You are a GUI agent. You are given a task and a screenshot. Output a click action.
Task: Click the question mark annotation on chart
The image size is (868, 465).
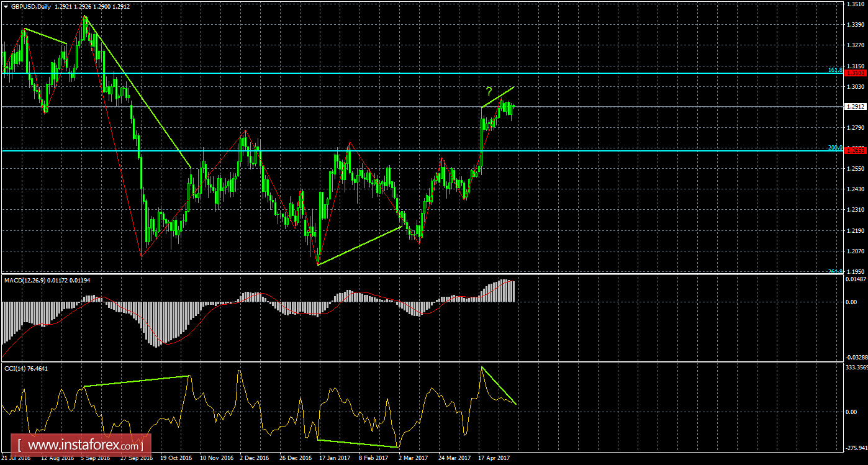489,91
